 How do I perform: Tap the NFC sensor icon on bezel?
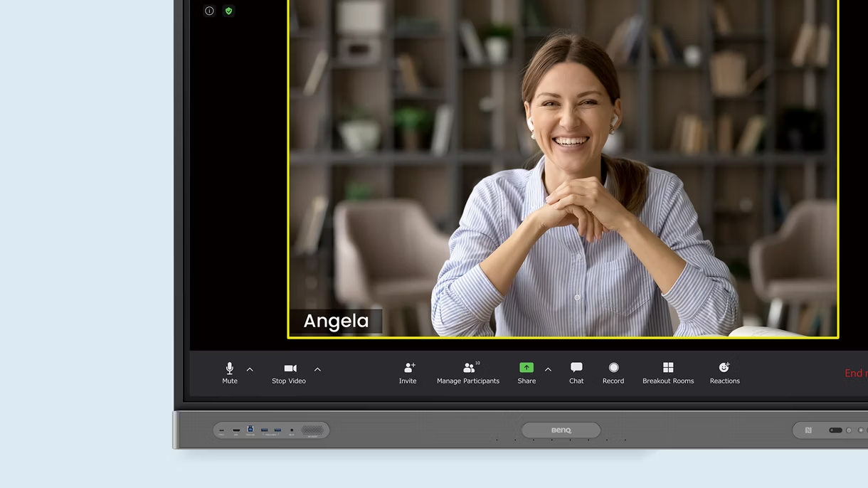(x=808, y=430)
